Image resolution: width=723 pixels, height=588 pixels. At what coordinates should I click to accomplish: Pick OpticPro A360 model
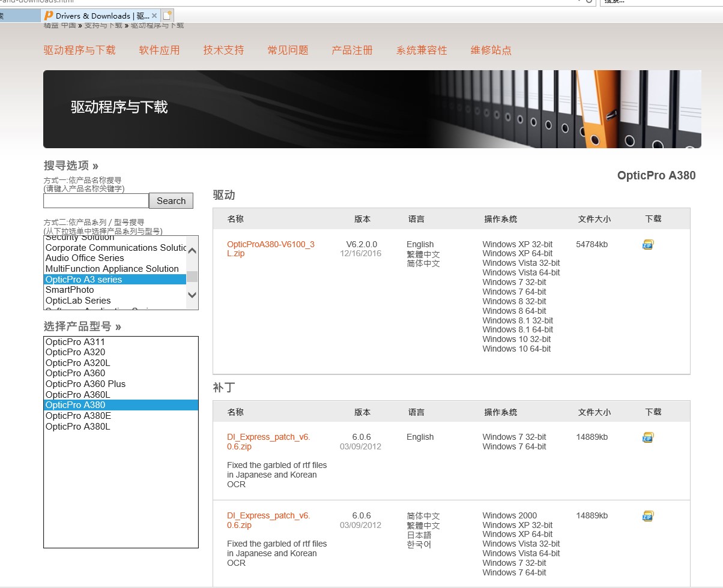click(121, 373)
